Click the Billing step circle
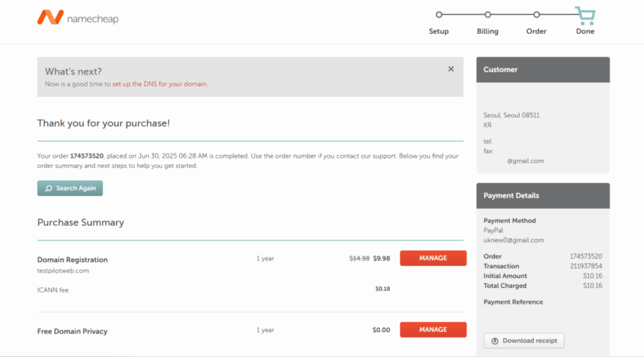644x357 pixels. [x=487, y=14]
